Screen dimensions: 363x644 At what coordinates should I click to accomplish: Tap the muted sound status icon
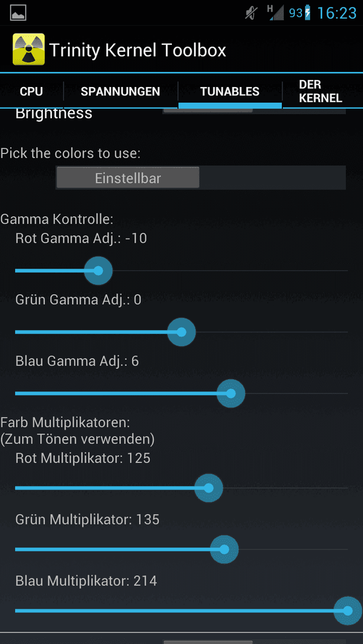[x=251, y=13]
